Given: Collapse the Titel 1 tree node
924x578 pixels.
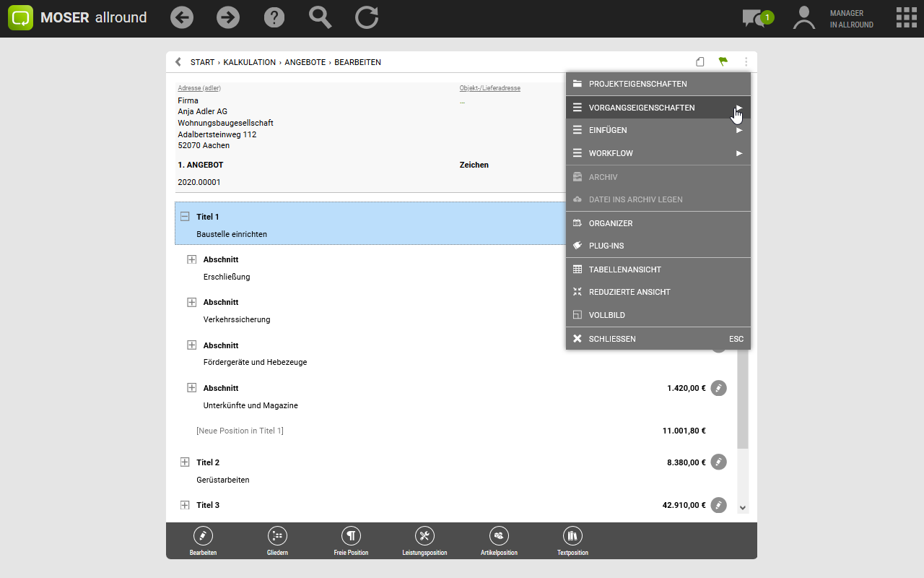Looking at the screenshot, I should (185, 217).
